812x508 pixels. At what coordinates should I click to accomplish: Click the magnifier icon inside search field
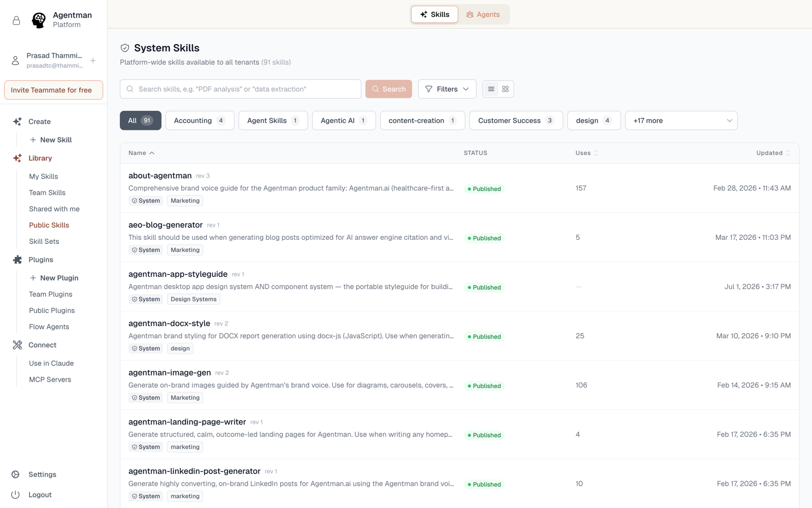[130, 89]
